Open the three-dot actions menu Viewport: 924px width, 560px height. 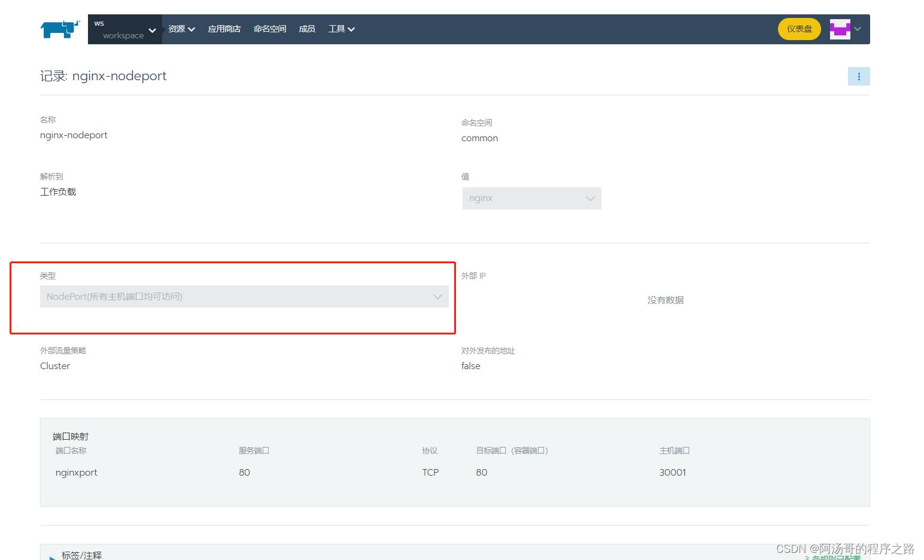[x=859, y=77]
